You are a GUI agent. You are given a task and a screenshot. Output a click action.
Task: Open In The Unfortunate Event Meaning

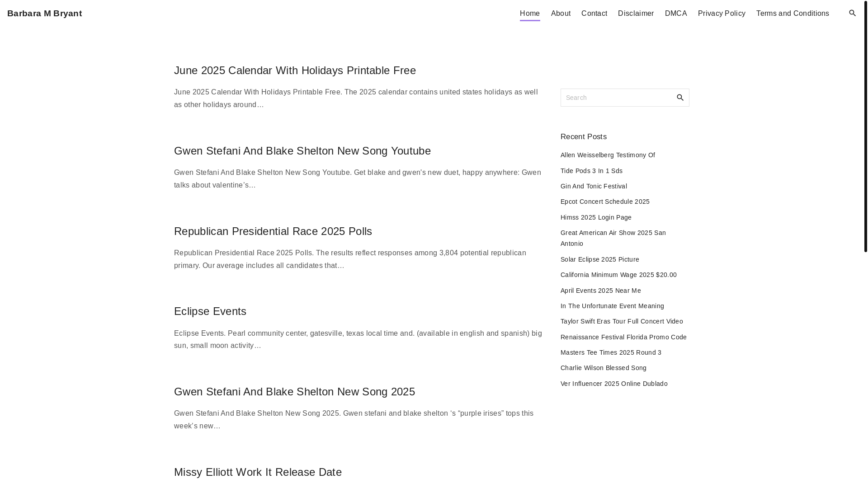point(612,306)
